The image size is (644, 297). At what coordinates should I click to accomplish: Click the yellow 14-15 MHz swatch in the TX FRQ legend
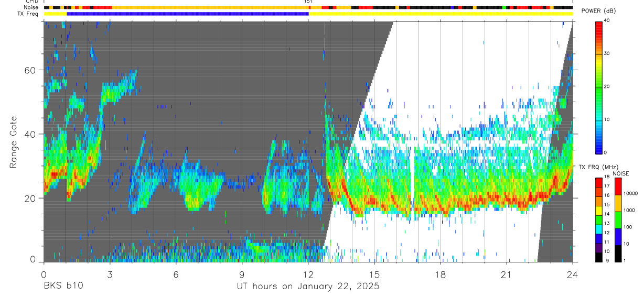[600, 210]
